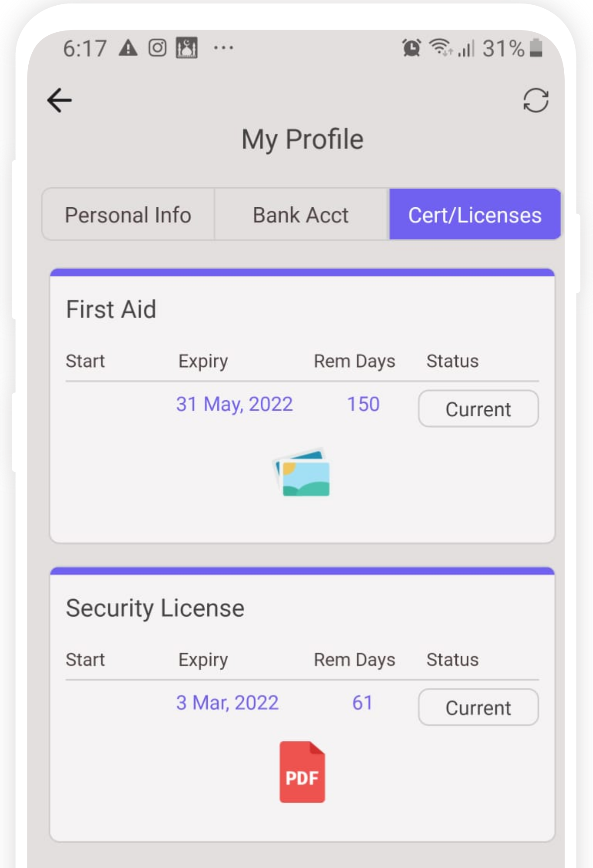The image size is (593, 868).
Task: Tap the mosque app notification icon
Action: pyautogui.click(x=187, y=47)
